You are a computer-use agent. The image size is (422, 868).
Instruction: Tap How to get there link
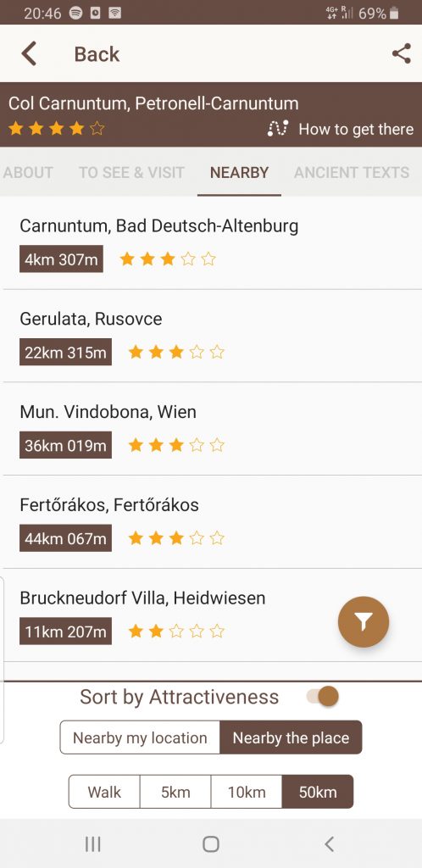(356, 129)
